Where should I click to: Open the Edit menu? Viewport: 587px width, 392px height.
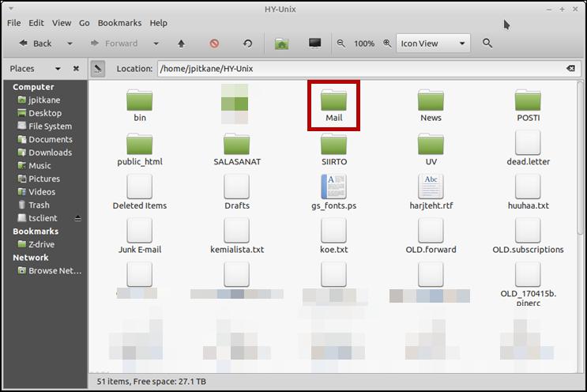coord(36,23)
